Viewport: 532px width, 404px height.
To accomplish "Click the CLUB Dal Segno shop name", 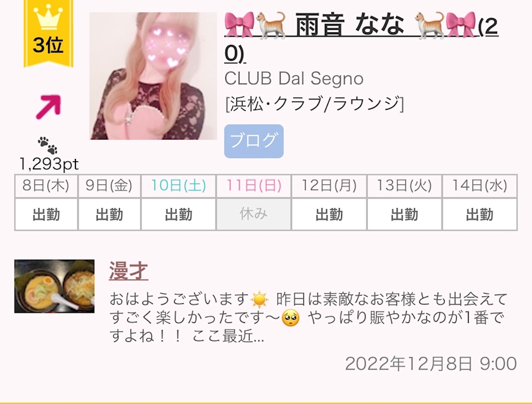I will (x=294, y=79).
